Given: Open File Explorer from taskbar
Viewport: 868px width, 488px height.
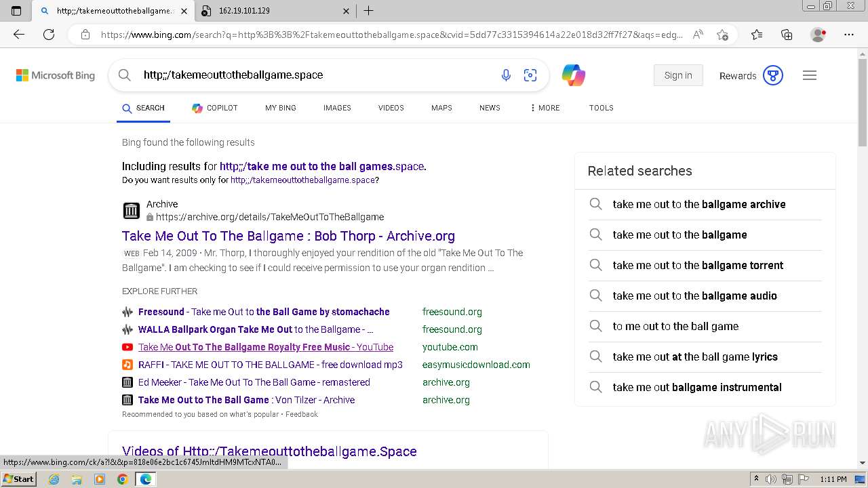Looking at the screenshot, I should click(77, 479).
